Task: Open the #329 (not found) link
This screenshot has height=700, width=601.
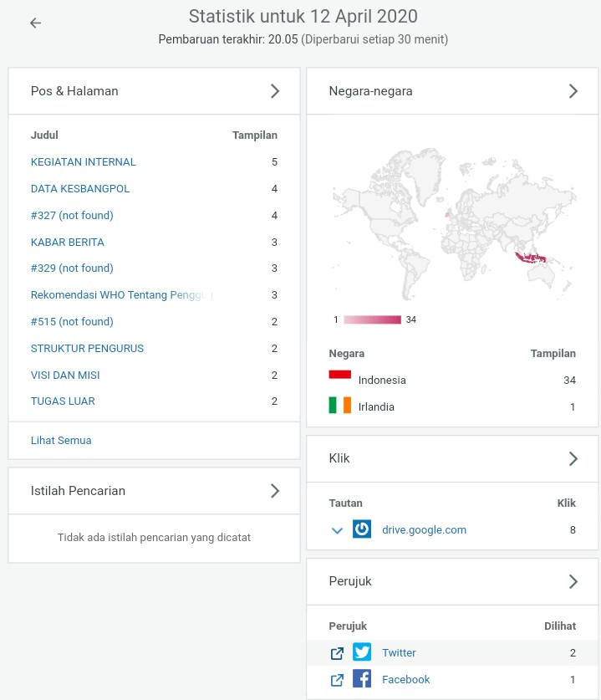Action: (x=72, y=268)
